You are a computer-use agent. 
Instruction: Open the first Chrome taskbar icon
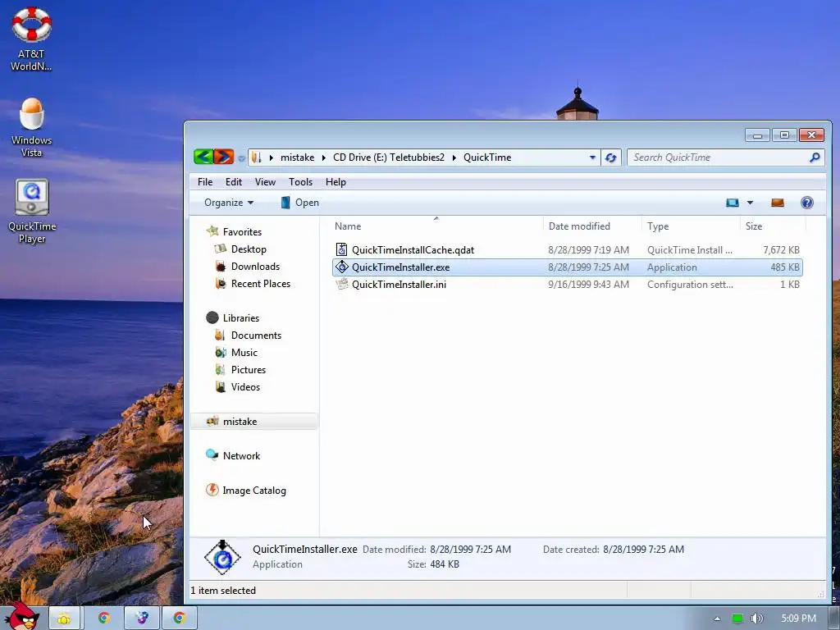(104, 619)
